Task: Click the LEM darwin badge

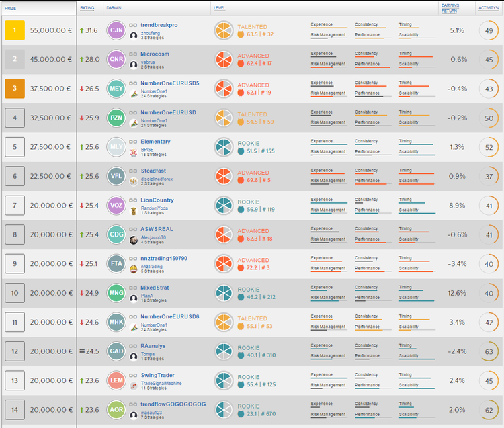Action: [x=116, y=381]
